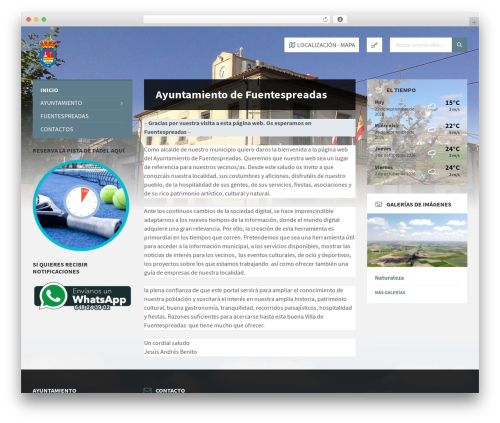Screen dimensions: 500x423
Task: Click the 22°C temperature for Miércoles
Action: 452,126
